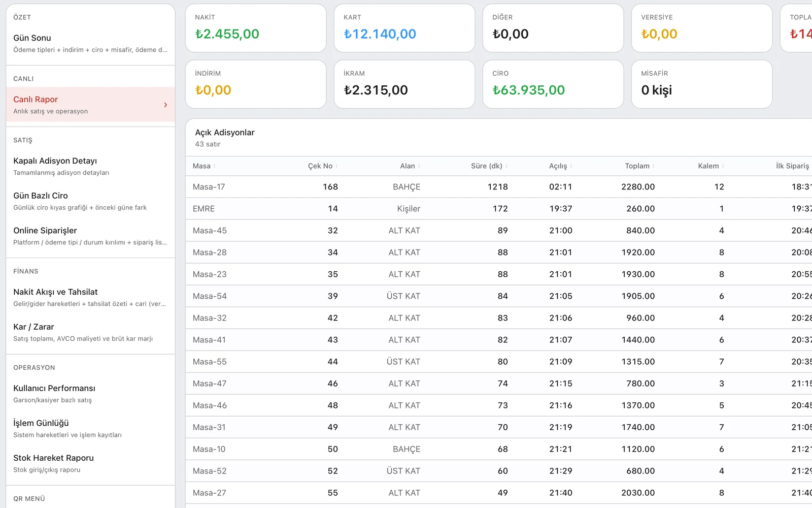Sort by Açılış column icon

click(571, 166)
